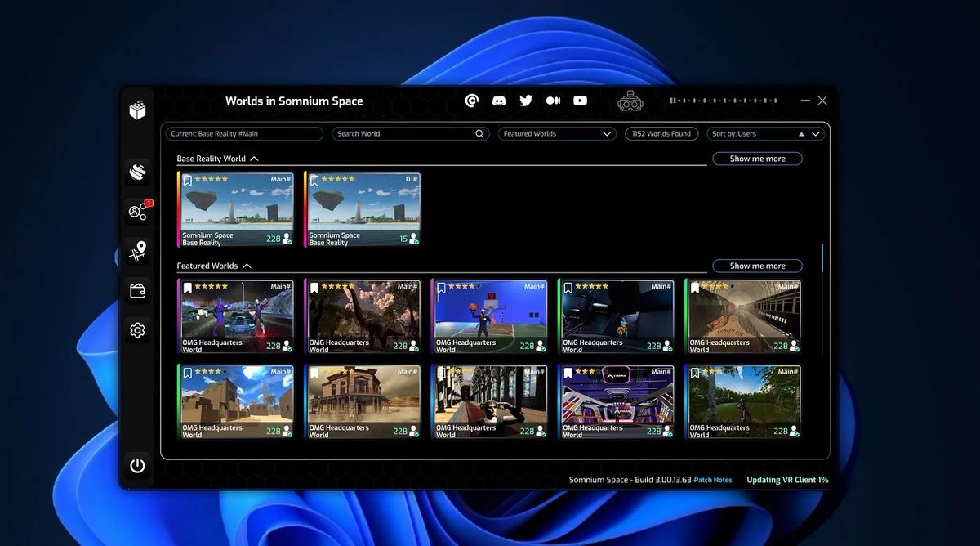Toggle bookmark on Main# Somnium Space Base Reality
The height and width of the screenshot is (546, 980).
(x=187, y=180)
